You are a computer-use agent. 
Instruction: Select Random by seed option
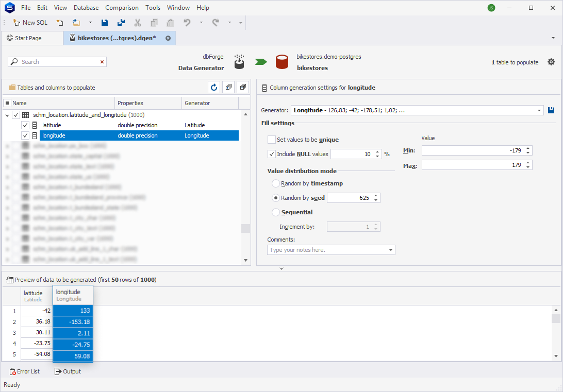(276, 198)
